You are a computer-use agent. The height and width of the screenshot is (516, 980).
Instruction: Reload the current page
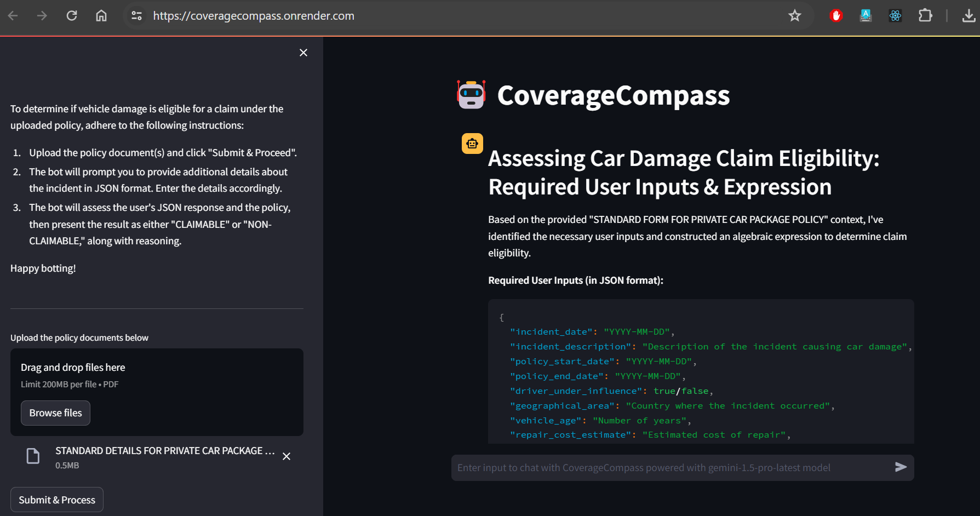click(72, 16)
